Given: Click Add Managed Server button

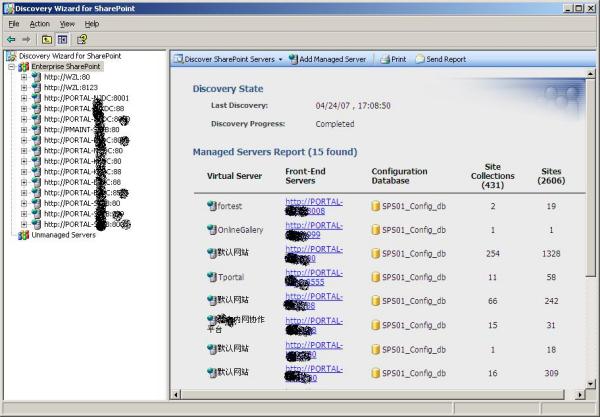Looking at the screenshot, I should [328, 59].
